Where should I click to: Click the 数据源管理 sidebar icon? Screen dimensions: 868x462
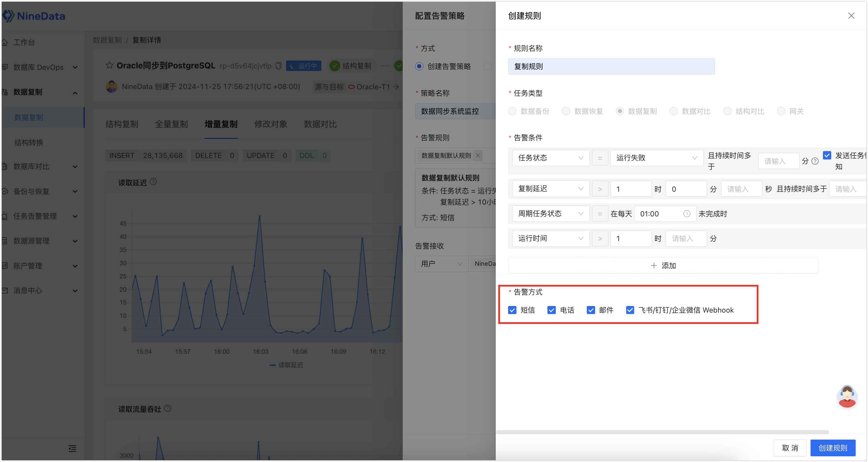[5, 240]
